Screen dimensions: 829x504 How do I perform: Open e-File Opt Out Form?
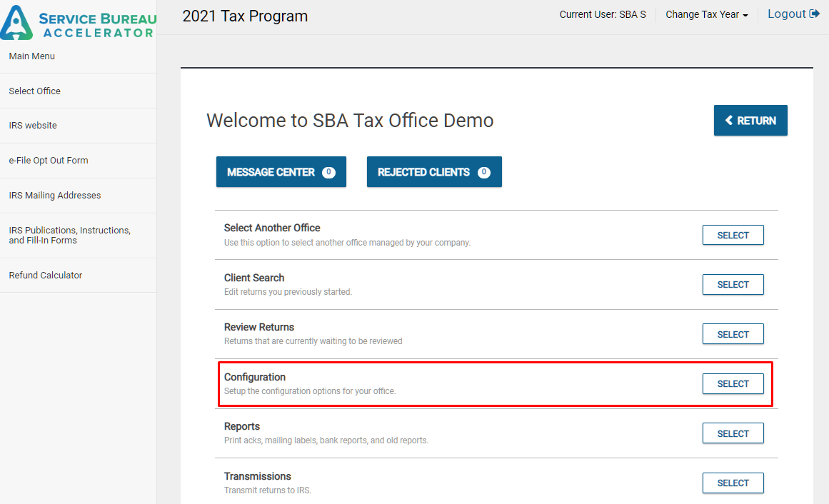coord(49,161)
